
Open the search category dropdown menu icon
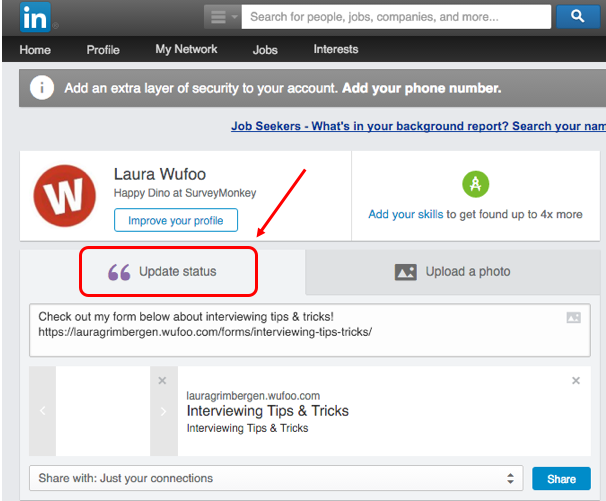(223, 17)
